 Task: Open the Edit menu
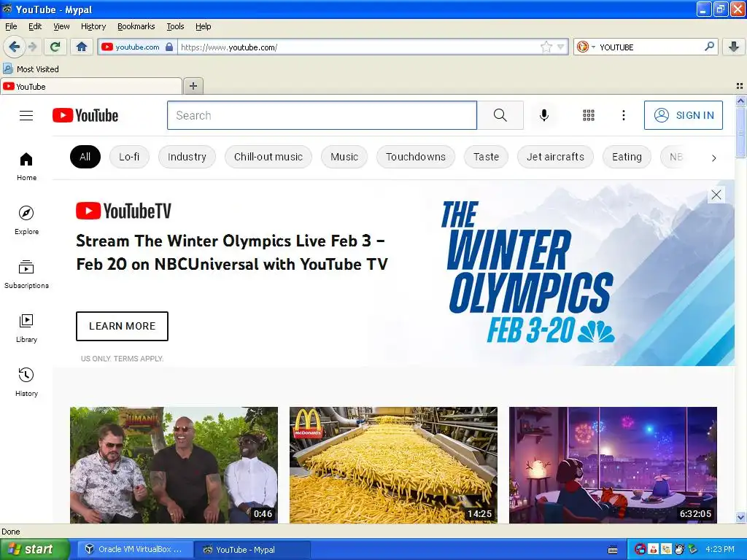coord(35,26)
